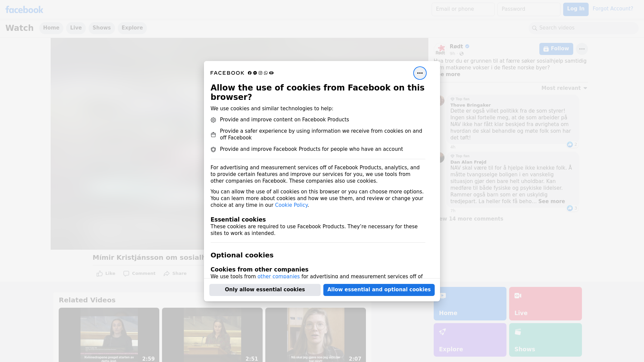Open the cookie dialog more options menu

420,73
